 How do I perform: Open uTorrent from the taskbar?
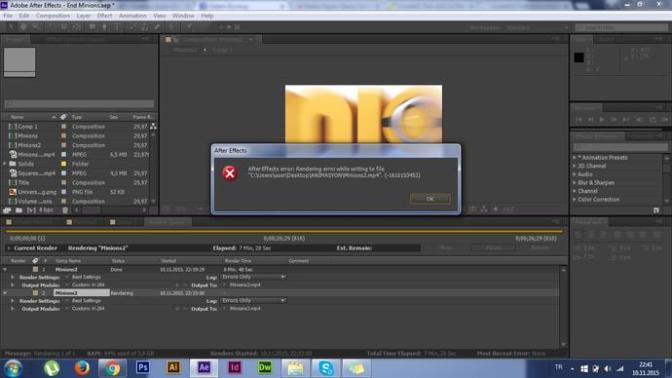click(x=51, y=369)
